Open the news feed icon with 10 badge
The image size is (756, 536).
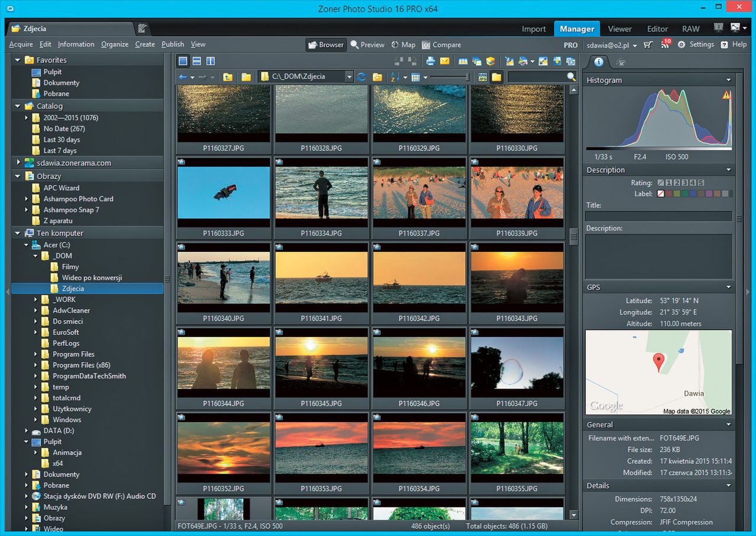(x=666, y=44)
